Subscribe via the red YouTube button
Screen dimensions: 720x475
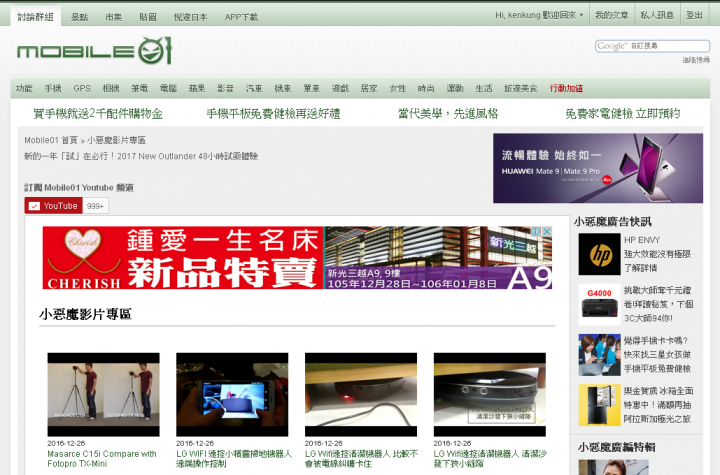pos(54,206)
